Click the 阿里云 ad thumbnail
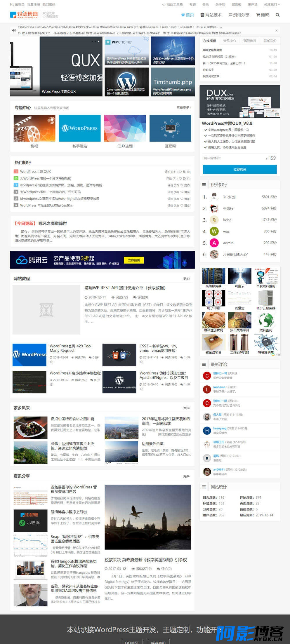This screenshot has width=290, height=644. click(x=239, y=276)
